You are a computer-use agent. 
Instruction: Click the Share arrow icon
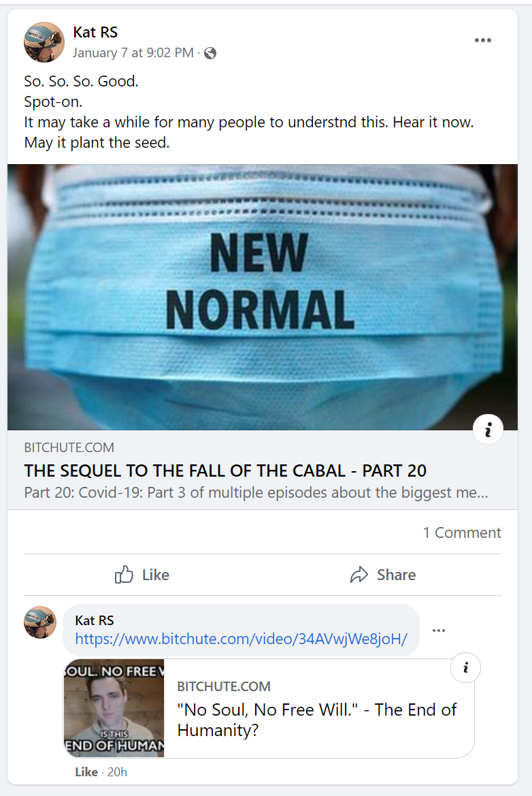(x=359, y=575)
